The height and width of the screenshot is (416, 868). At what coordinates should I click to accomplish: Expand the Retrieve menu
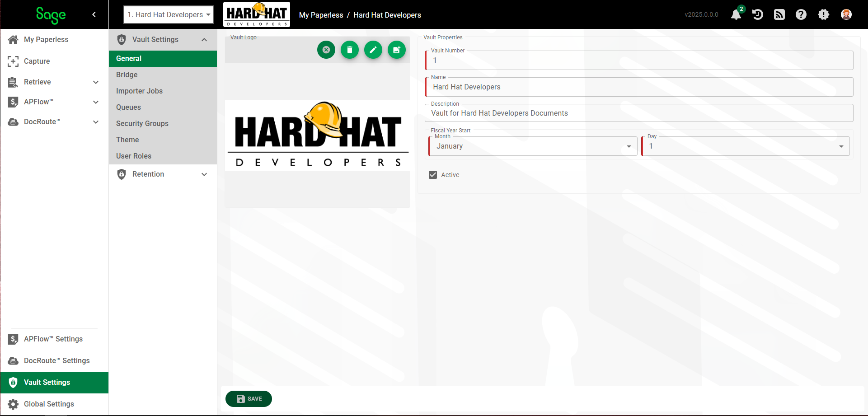click(x=54, y=82)
